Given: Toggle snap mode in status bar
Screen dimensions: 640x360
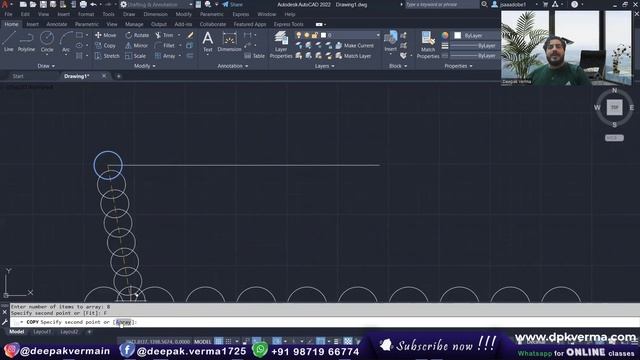Looking at the screenshot, I should pos(229,341).
